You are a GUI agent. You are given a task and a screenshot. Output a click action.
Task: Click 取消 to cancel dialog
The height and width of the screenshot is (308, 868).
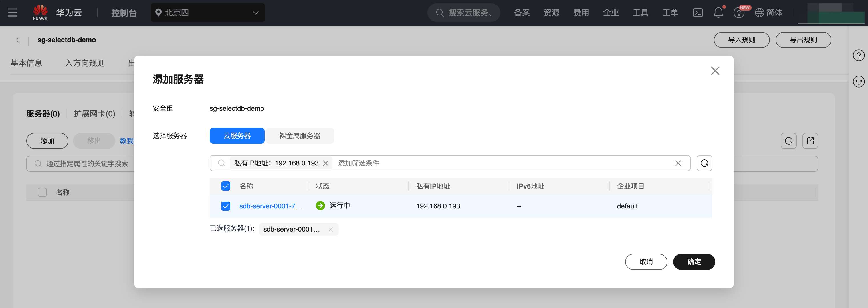pos(646,262)
